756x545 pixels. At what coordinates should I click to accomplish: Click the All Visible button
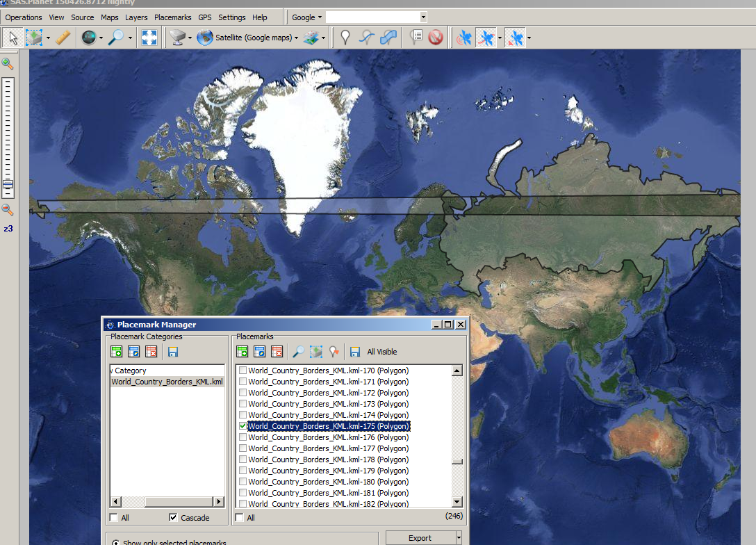(x=382, y=352)
